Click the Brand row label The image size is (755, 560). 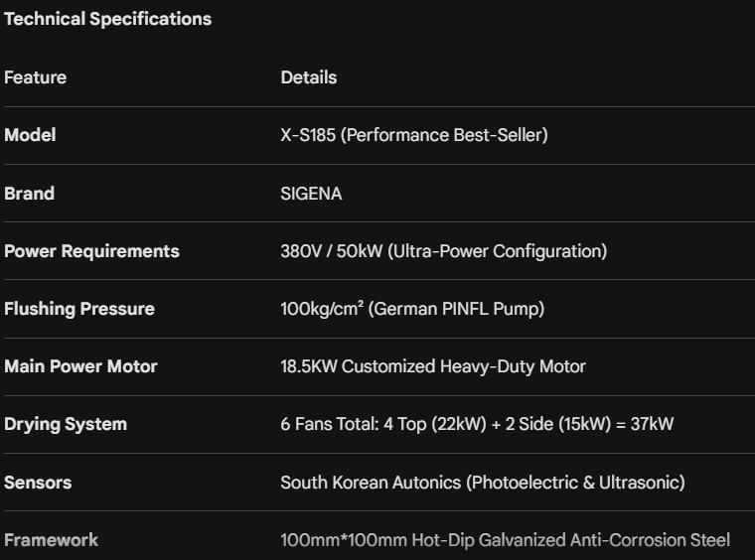point(29,194)
